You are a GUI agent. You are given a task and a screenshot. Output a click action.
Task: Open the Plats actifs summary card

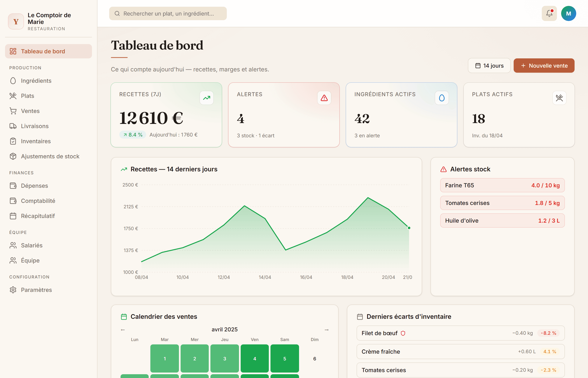pyautogui.click(x=519, y=115)
